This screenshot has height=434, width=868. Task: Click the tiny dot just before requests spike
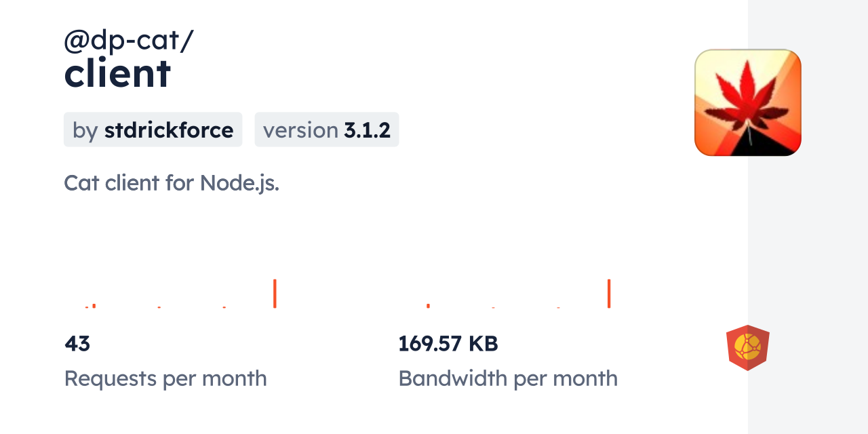[x=224, y=307]
